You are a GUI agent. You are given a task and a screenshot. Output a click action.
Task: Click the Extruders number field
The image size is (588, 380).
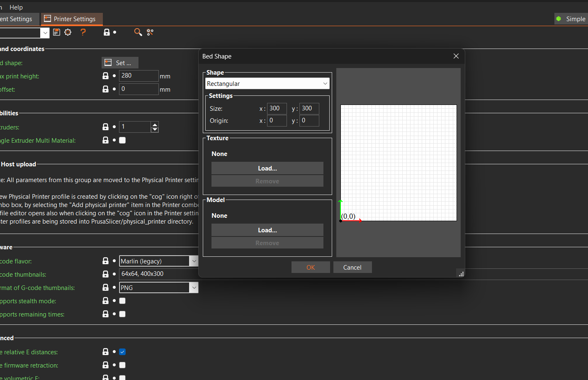coord(135,127)
